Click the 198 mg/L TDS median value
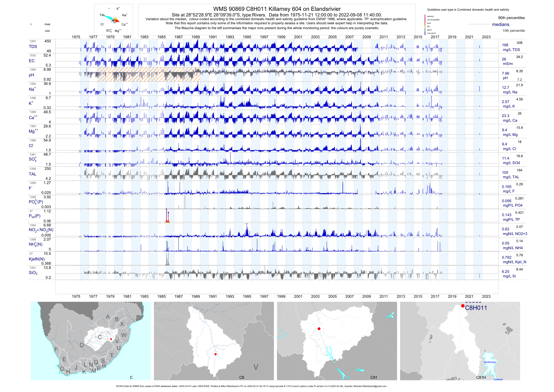Image resolution: width=554 pixels, height=392 pixels. [505, 45]
